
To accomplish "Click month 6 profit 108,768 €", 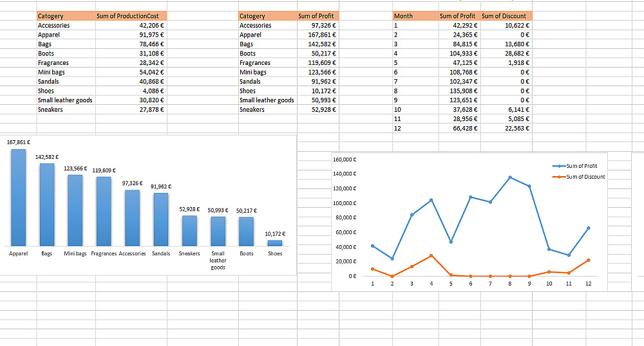I will [x=460, y=72].
